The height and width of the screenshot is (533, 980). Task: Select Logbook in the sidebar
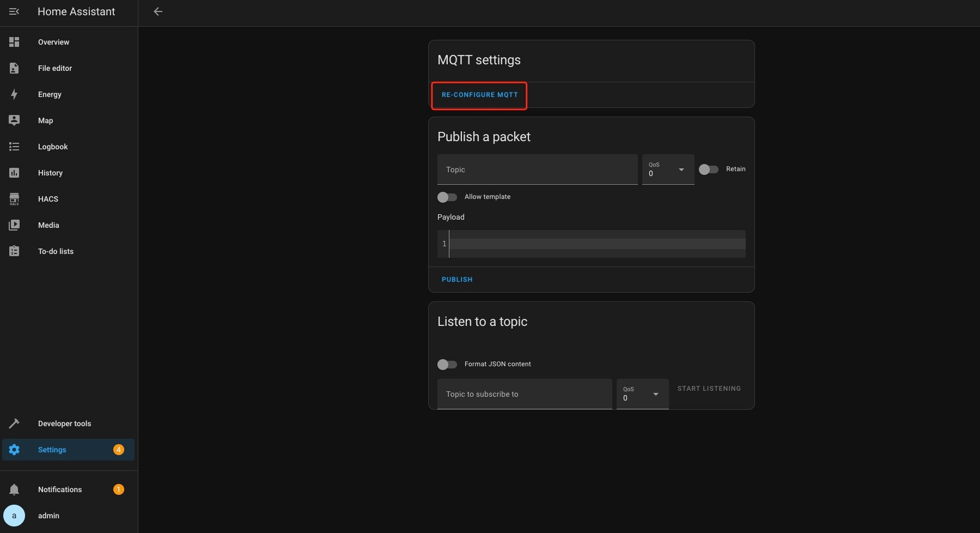(x=53, y=147)
